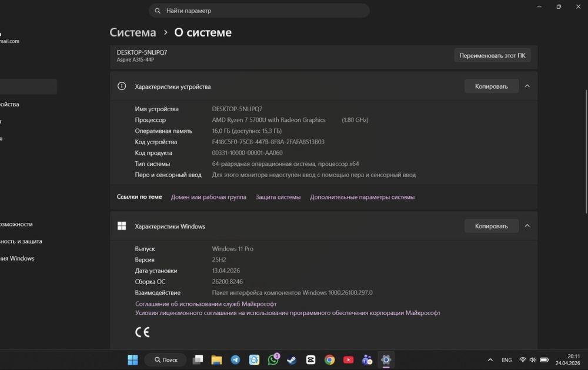The width and height of the screenshot is (588, 370).
Task: Open the light-blue app icon left of WhatsApp
Action: (254, 360)
